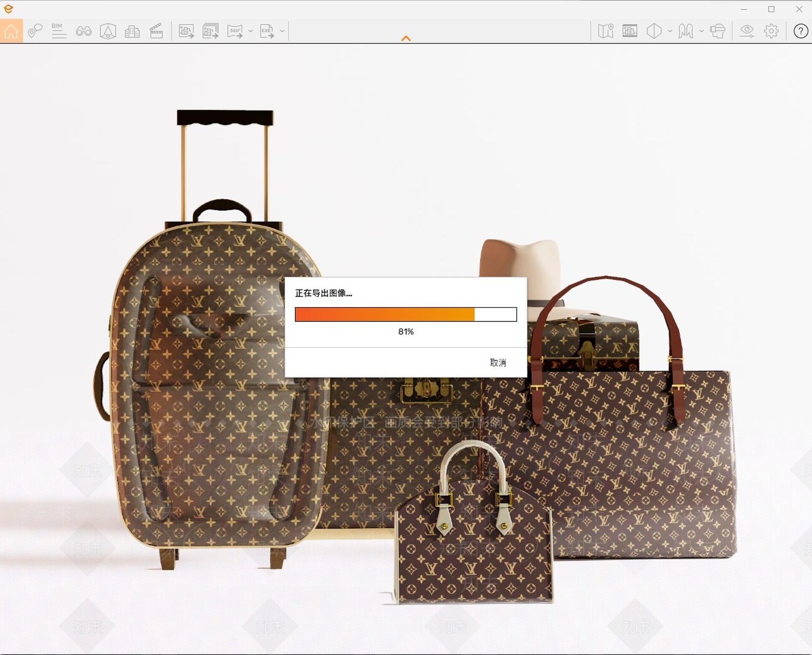Expand the projection mode dropdown arrow
The width and height of the screenshot is (812, 655).
coord(670,31)
